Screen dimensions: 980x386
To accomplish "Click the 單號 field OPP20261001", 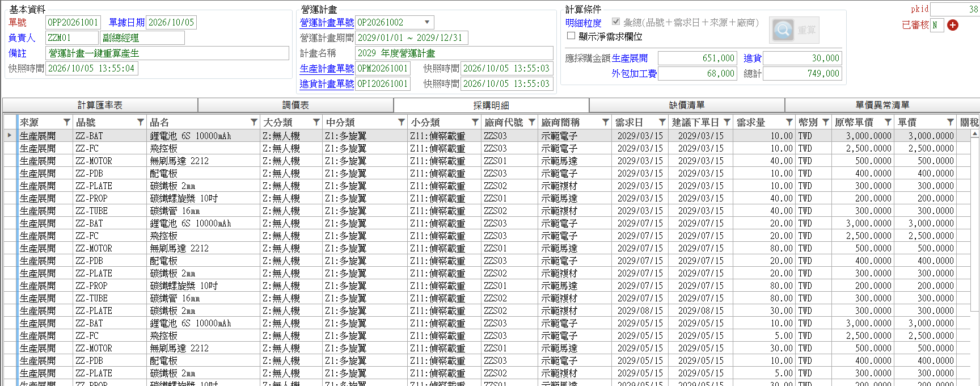I will [x=73, y=22].
